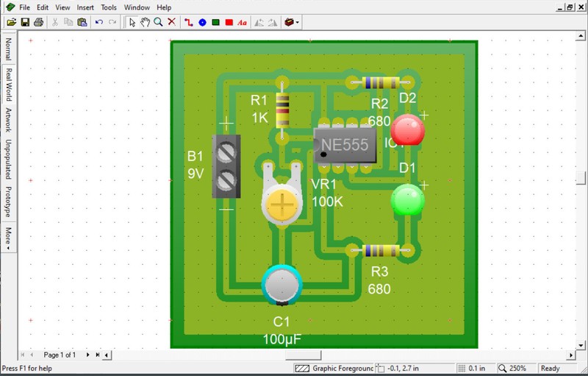Image resolution: width=588 pixels, height=376 pixels.
Task: Select the R2 resistor near D2
Action: (x=381, y=82)
